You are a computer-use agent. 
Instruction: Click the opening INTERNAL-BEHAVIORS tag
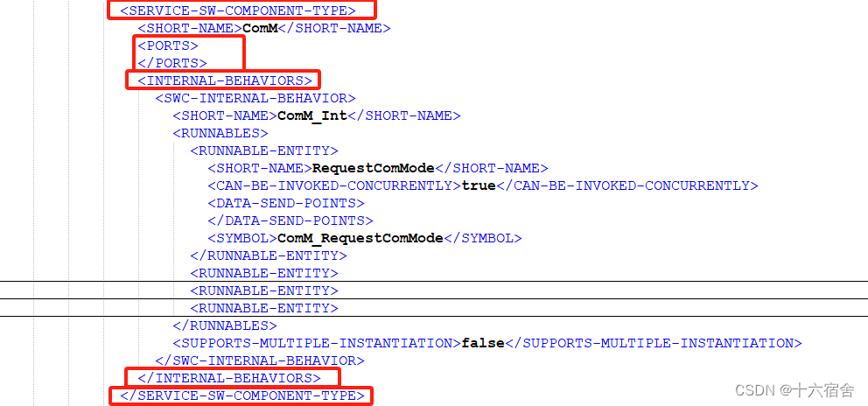click(x=225, y=80)
